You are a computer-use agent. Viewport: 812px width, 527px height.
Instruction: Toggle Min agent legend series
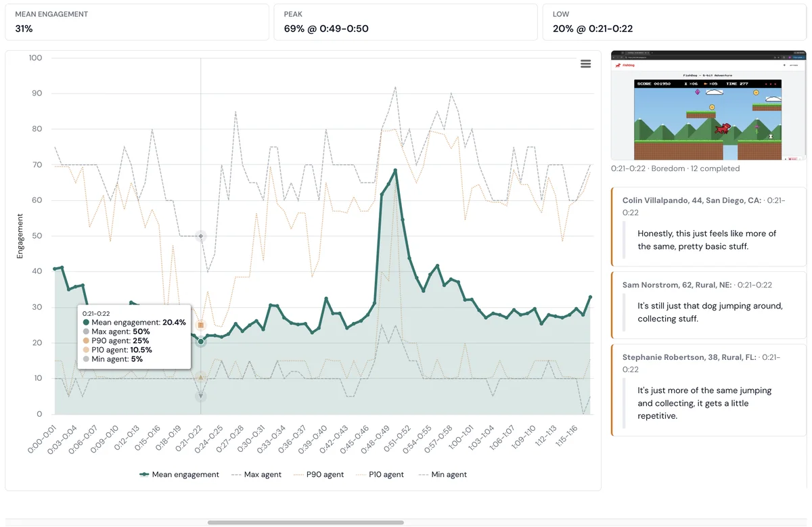pos(443,475)
